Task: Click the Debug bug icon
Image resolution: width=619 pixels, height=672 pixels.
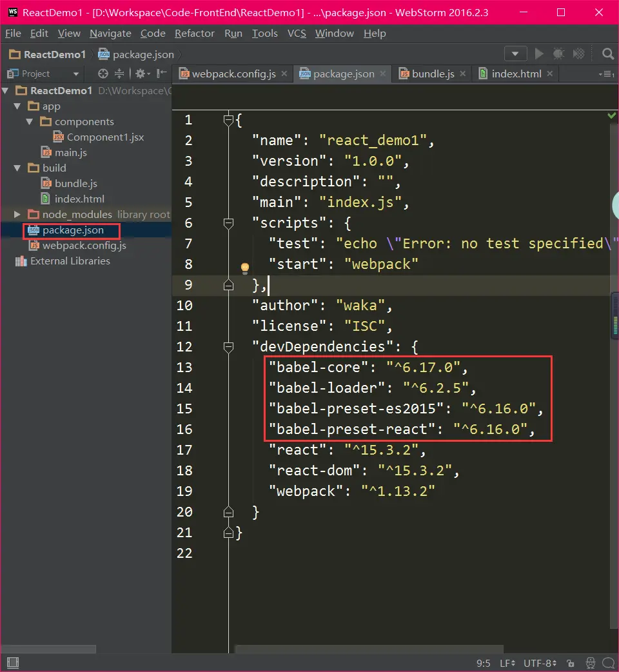Action: [x=558, y=54]
